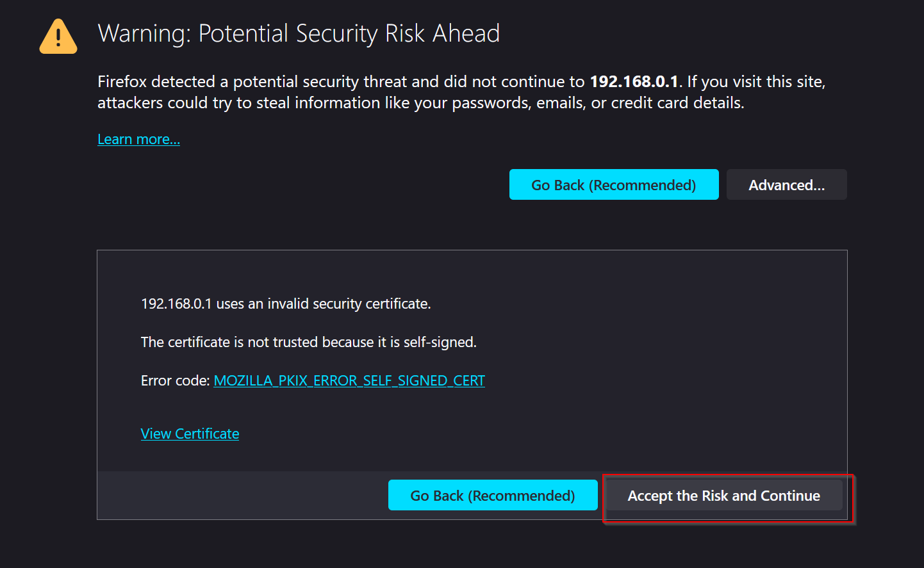The image size is (924, 568).
Task: Click the top Go Back (Recommended) button
Action: [x=614, y=184]
